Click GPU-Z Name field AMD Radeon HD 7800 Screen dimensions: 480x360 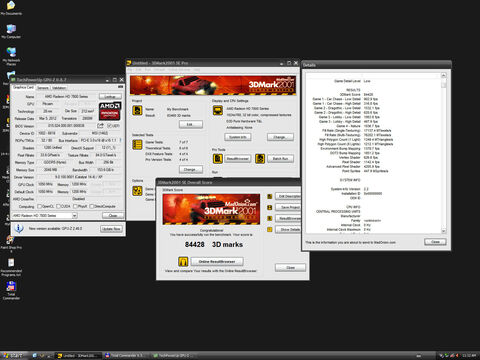point(66,96)
